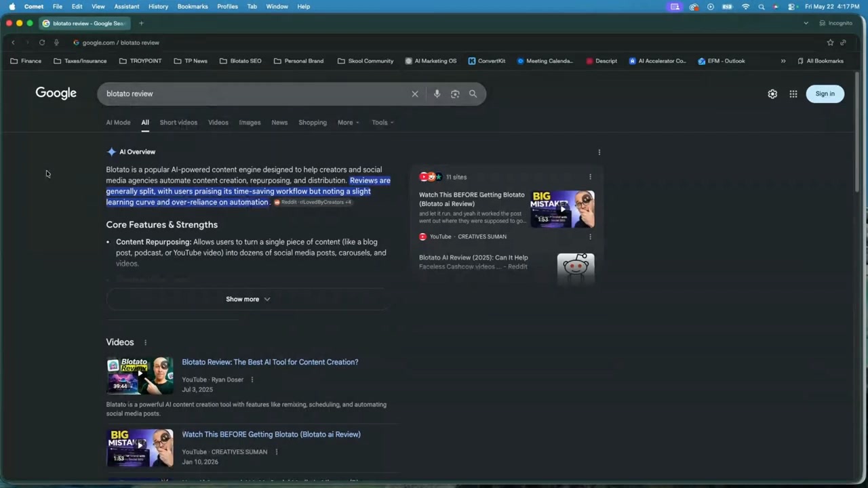
Task: Click the address bar URL
Action: click(x=121, y=43)
